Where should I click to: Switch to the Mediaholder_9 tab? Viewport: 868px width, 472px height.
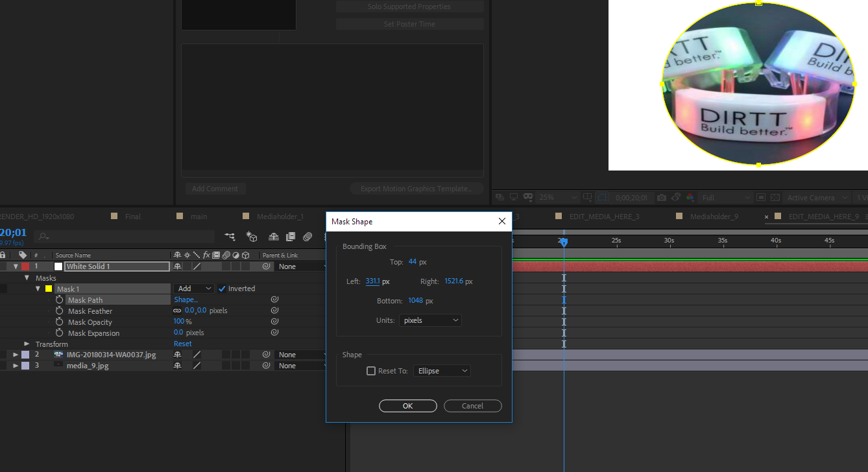click(714, 217)
